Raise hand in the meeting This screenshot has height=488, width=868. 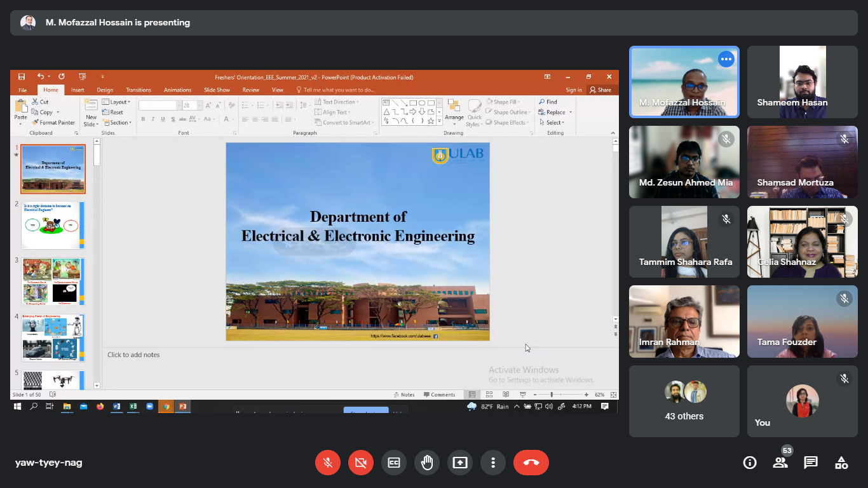(427, 463)
